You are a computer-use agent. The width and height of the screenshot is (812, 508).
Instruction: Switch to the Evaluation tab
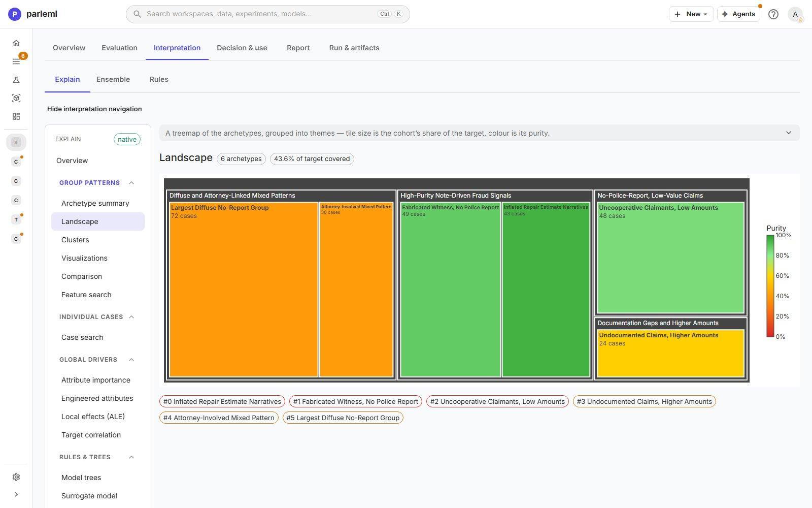tap(119, 48)
